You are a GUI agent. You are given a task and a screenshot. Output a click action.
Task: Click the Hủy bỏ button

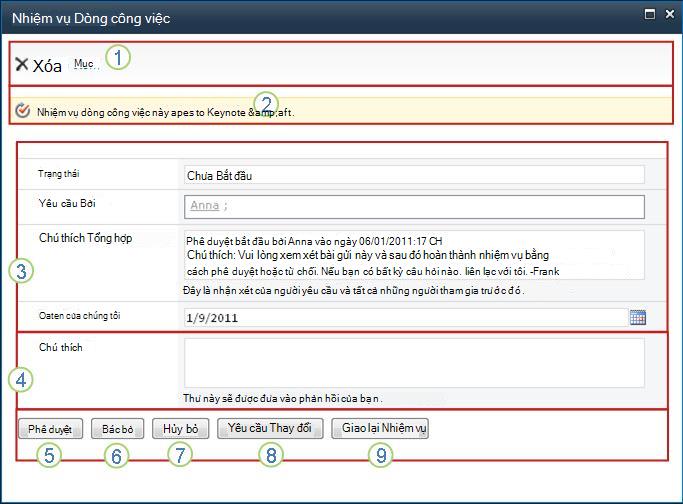(x=181, y=429)
